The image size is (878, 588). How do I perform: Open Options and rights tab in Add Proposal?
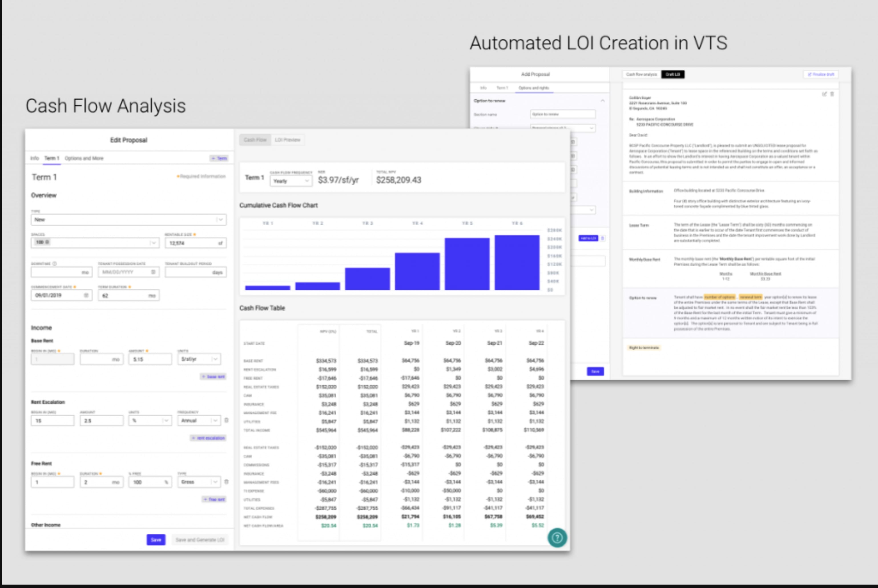pyautogui.click(x=533, y=88)
